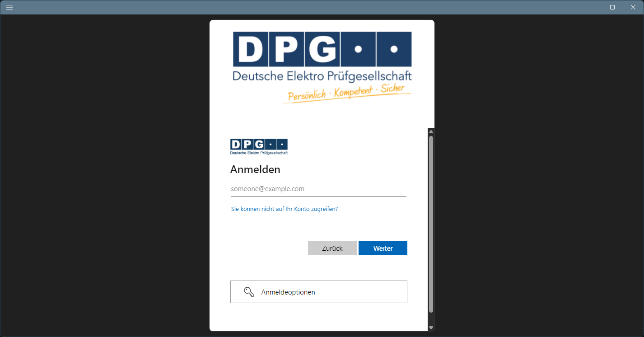Click the scrollbar up arrow
This screenshot has height=337, width=644.
(431, 131)
